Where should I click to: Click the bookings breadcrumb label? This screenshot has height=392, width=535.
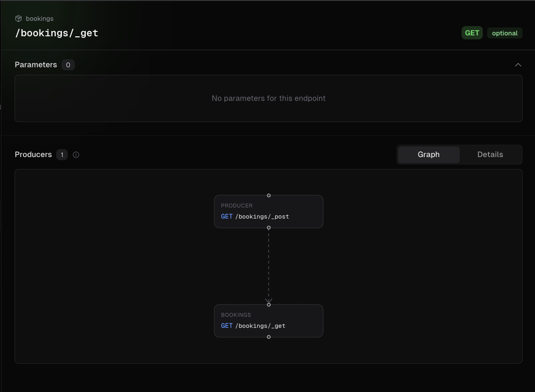(39, 19)
